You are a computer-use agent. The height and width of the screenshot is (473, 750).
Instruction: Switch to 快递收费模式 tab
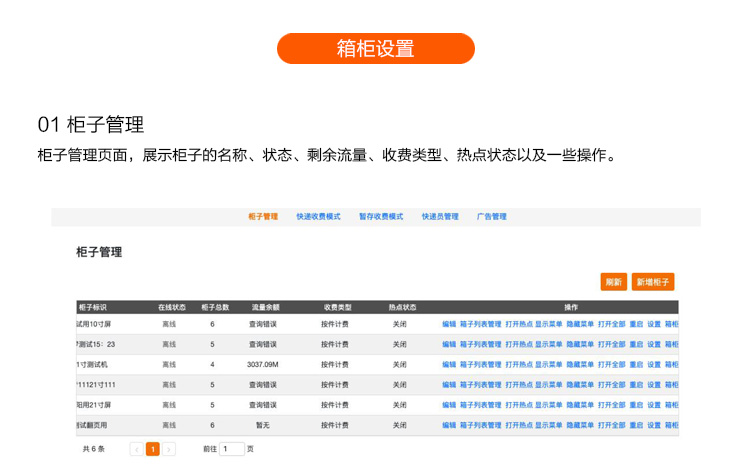click(318, 217)
